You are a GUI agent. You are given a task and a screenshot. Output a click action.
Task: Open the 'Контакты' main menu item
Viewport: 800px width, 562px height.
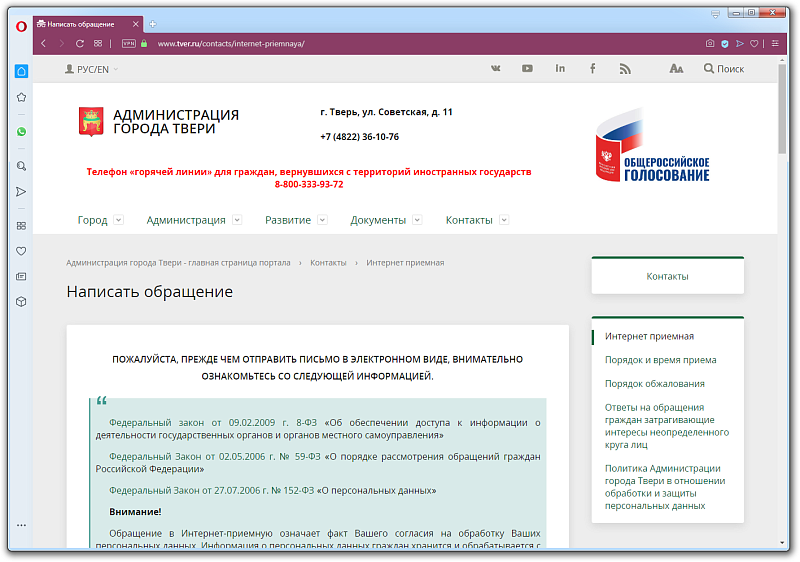(469, 220)
